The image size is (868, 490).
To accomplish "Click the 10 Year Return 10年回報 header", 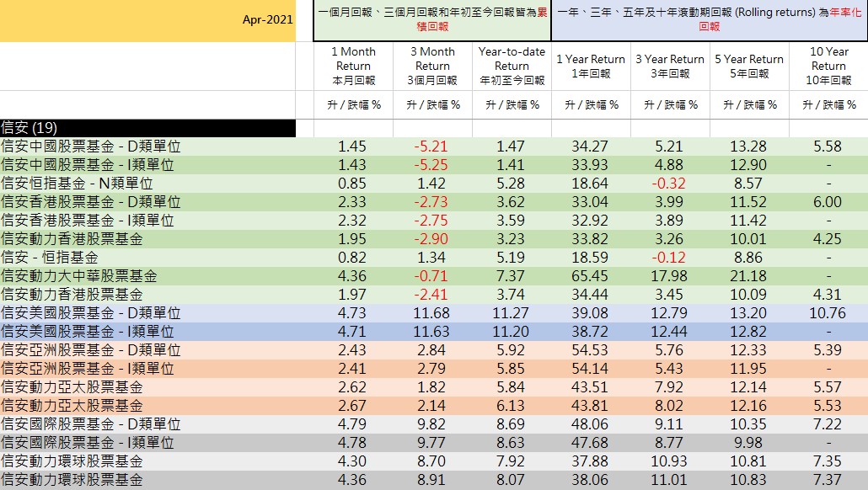I will click(x=828, y=66).
